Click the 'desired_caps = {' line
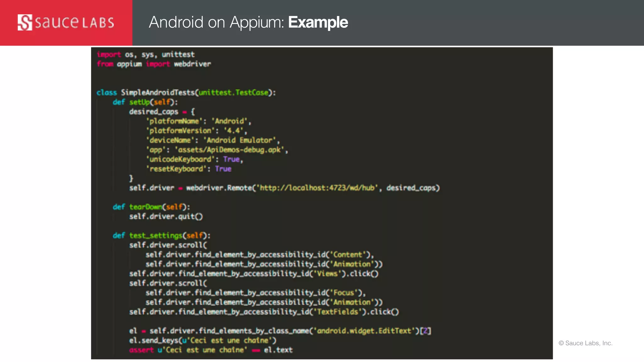Viewport: 644px width, 362px height. pos(162,112)
